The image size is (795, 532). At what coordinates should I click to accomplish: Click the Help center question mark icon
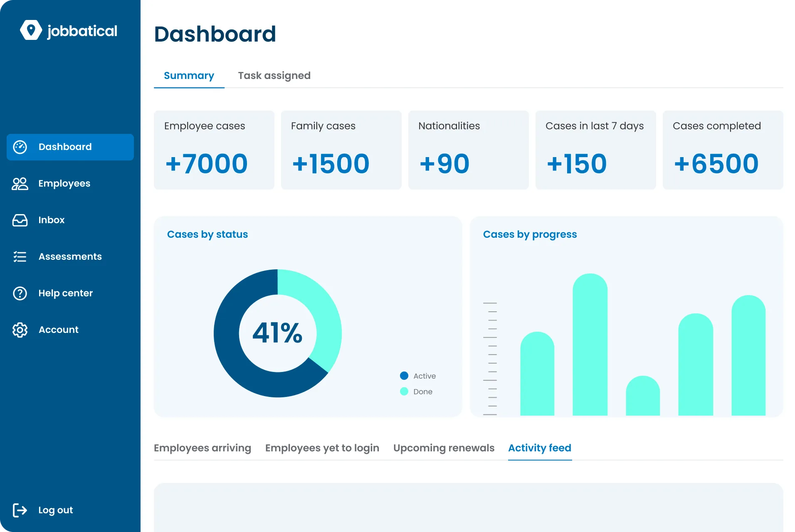click(20, 293)
